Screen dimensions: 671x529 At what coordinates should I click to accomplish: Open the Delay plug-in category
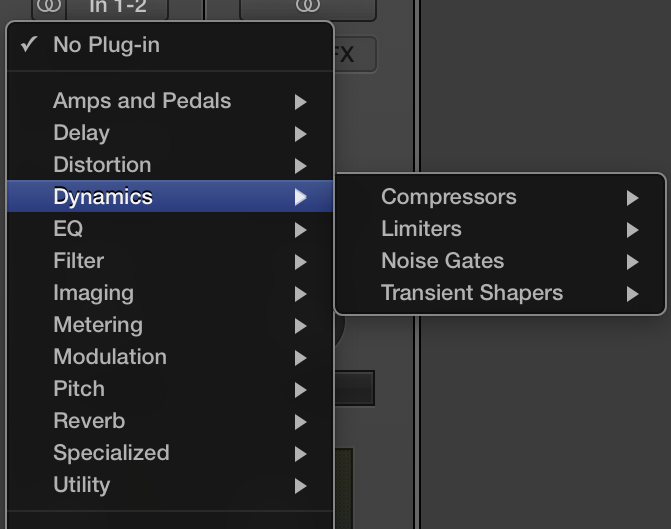point(81,133)
